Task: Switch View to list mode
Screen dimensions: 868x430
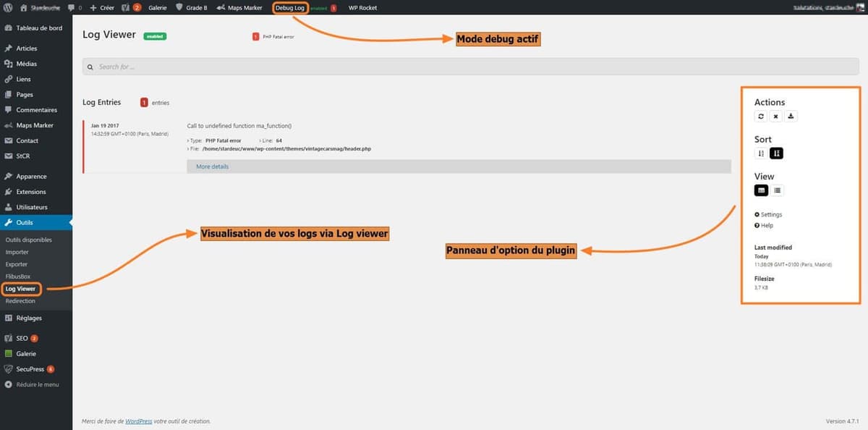Action: point(777,190)
